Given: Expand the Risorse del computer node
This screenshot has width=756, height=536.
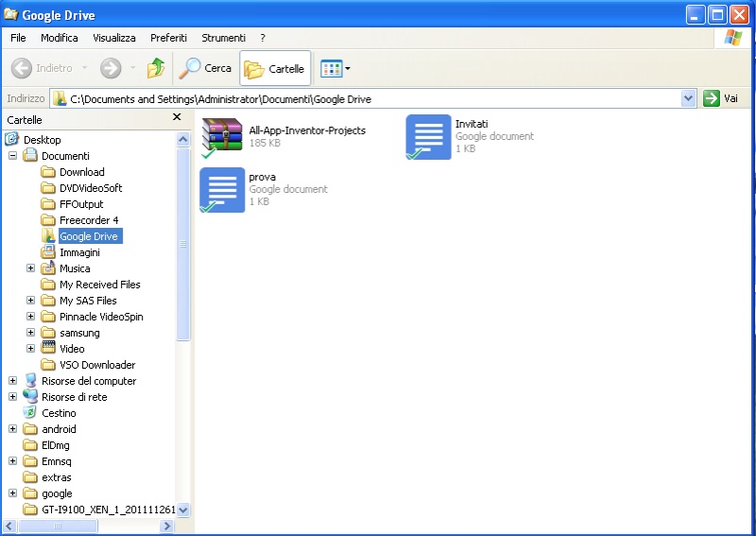Looking at the screenshot, I should [12, 381].
